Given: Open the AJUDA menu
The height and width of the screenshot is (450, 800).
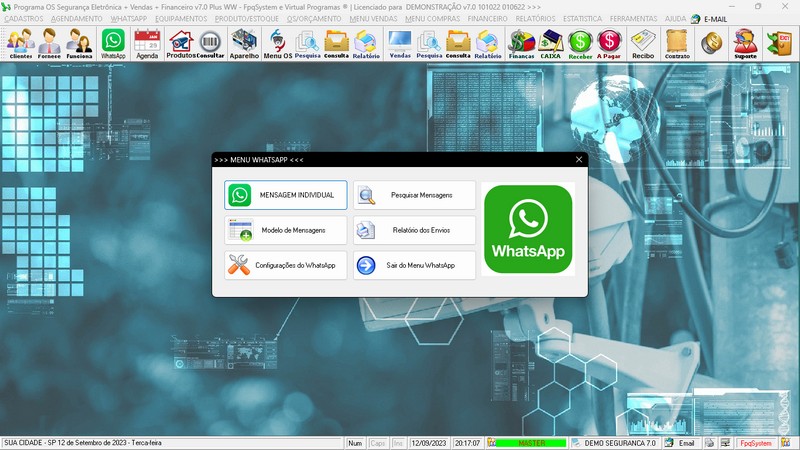Looking at the screenshot, I should click(675, 19).
